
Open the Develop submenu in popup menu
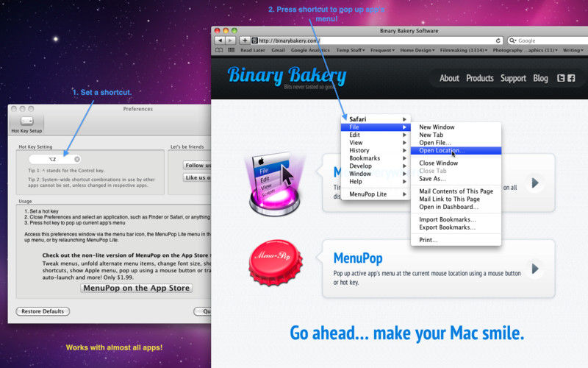[376, 166]
